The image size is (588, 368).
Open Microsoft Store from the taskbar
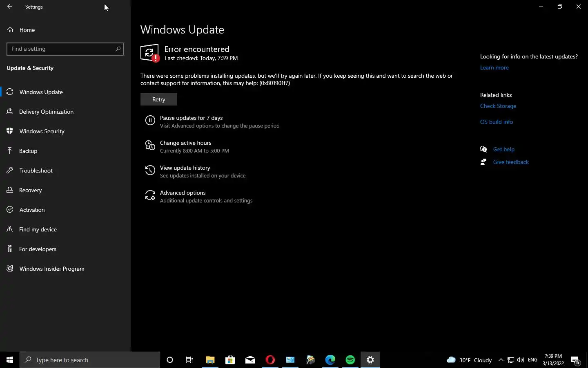(x=230, y=360)
